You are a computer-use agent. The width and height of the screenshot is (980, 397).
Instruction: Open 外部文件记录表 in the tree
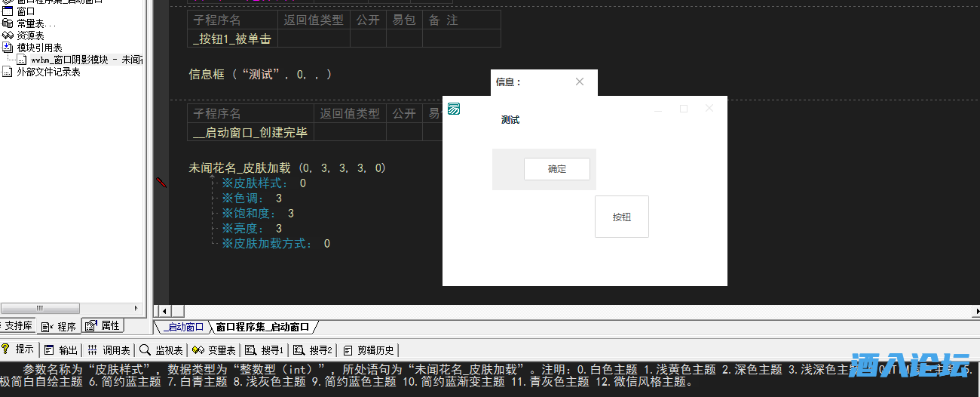tap(48, 72)
